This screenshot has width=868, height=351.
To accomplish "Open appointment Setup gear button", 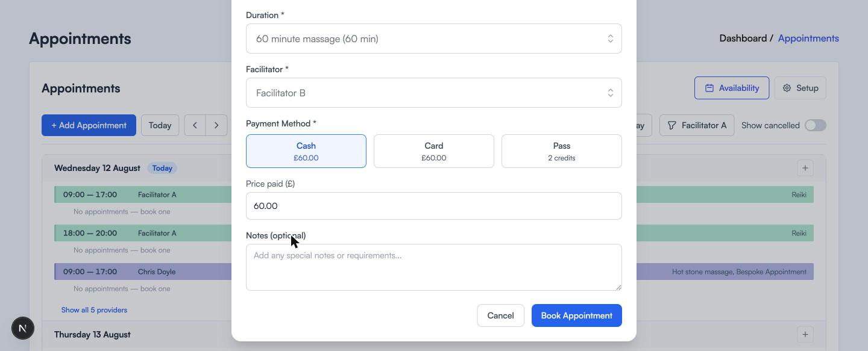I will [x=800, y=88].
